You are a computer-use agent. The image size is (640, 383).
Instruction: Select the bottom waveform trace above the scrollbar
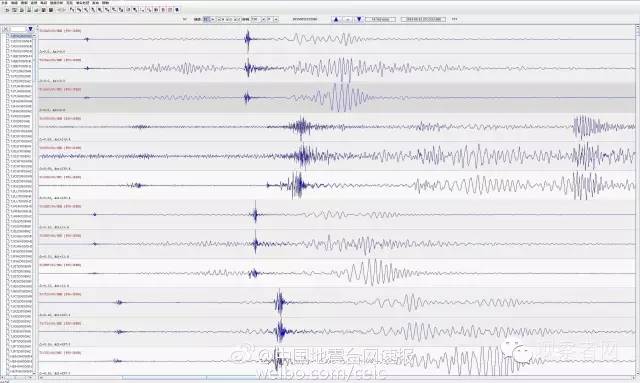(337, 361)
